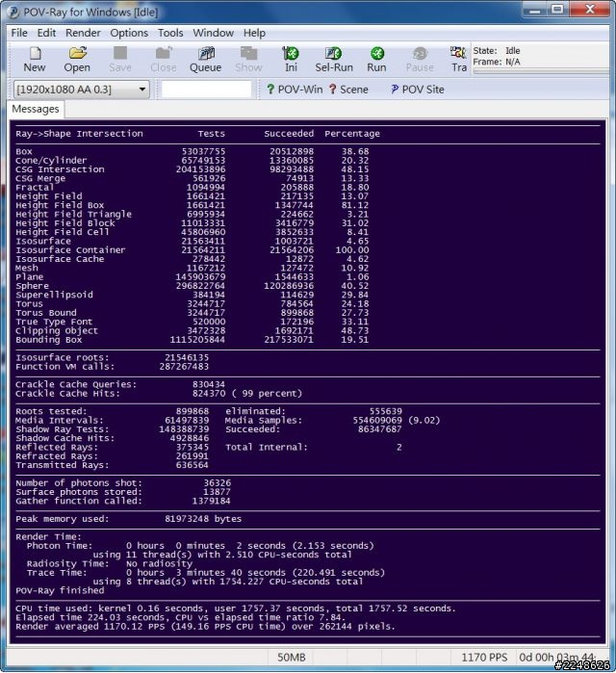Click the Show render window icon
This screenshot has width=616, height=673.
tap(248, 60)
